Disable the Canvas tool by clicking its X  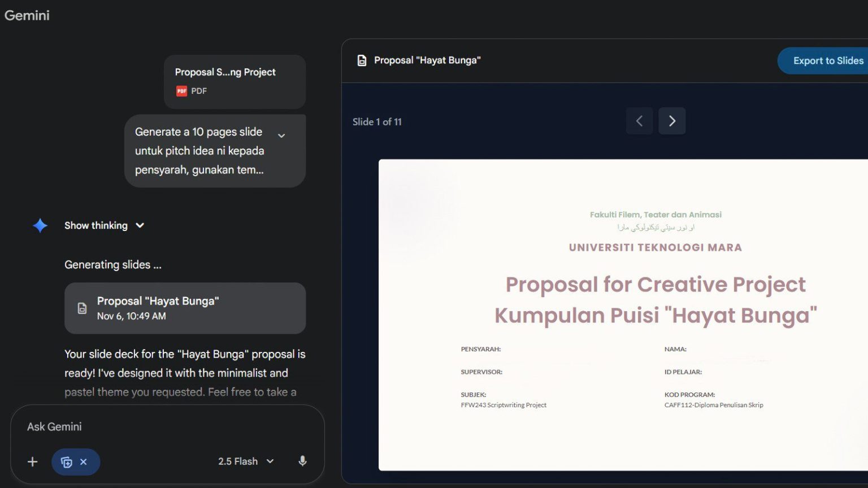tap(84, 461)
